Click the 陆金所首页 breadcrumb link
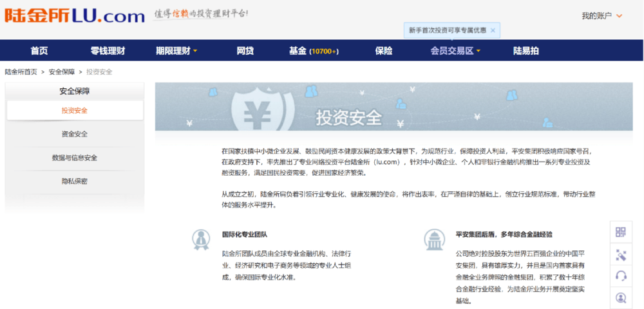The height and width of the screenshot is (309, 644). pos(21,72)
